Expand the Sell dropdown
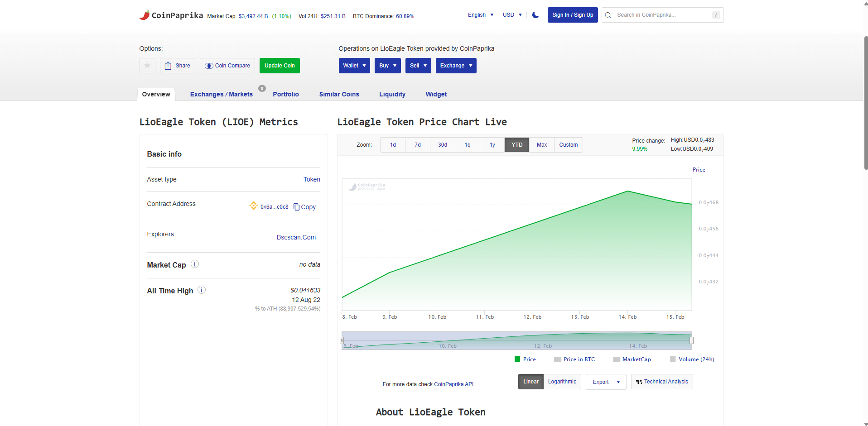Screen dimensions: 868x426 418,66
